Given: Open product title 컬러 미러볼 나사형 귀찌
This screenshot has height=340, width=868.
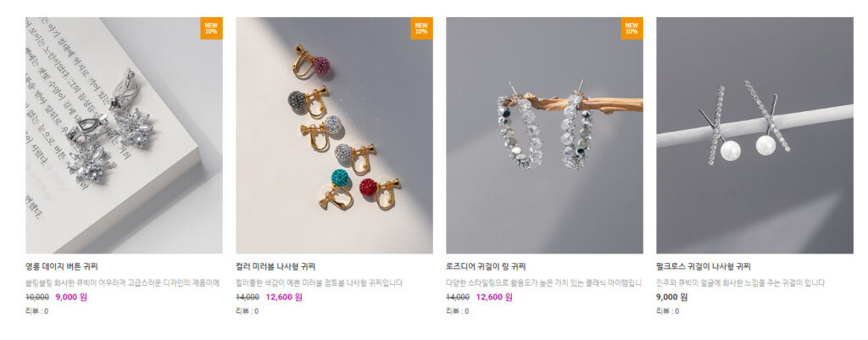Looking at the screenshot, I should pyautogui.click(x=275, y=266).
